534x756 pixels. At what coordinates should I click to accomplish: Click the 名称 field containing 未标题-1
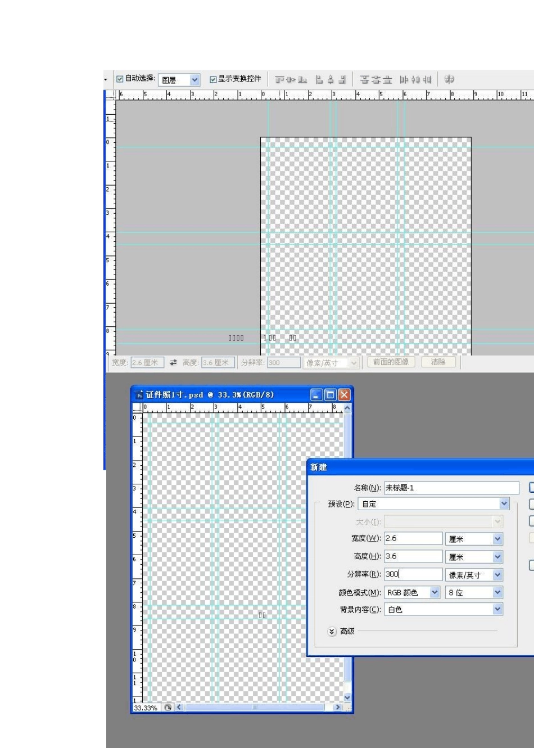click(x=451, y=488)
